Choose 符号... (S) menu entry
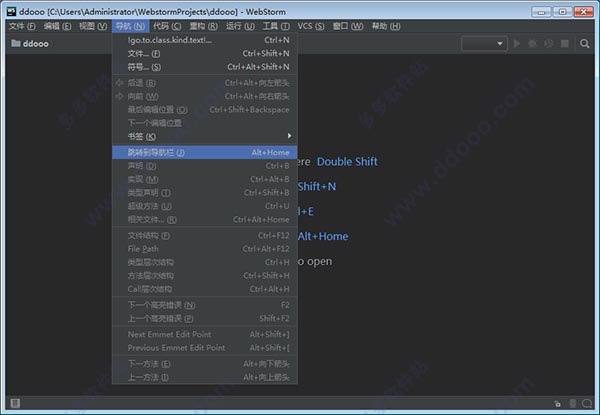Viewport: 600px width, 415px height. click(205, 67)
